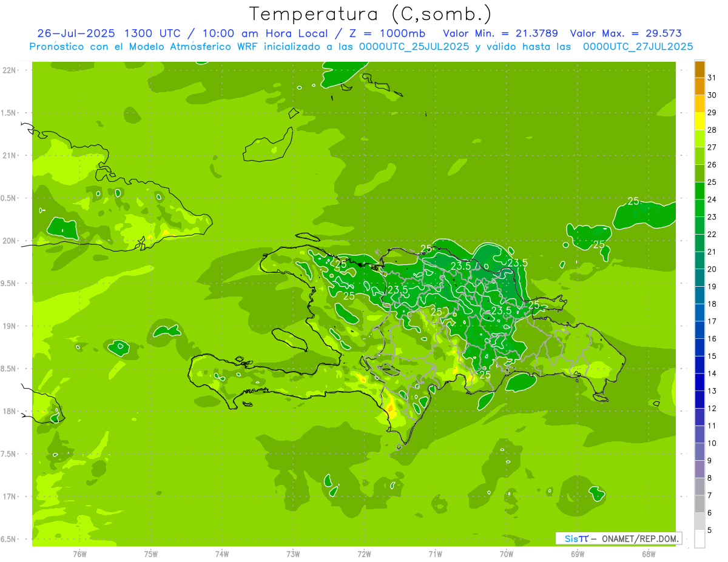Click the colorbar label '8'

(709, 478)
